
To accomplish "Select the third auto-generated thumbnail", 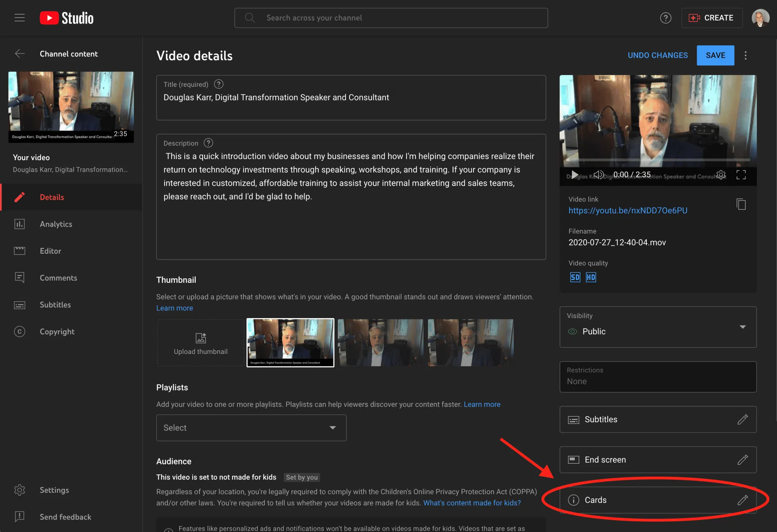I will pyautogui.click(x=470, y=343).
